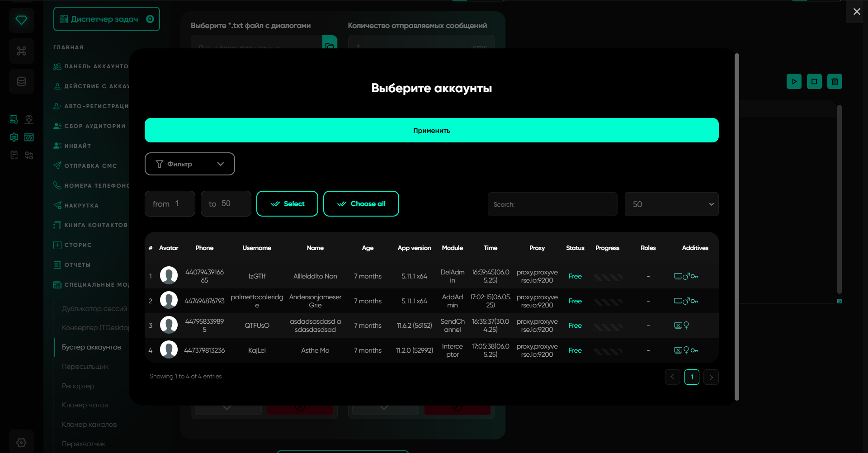Click avatar of account IzGTIf
Viewport: 868px width, 453px height.
(169, 276)
